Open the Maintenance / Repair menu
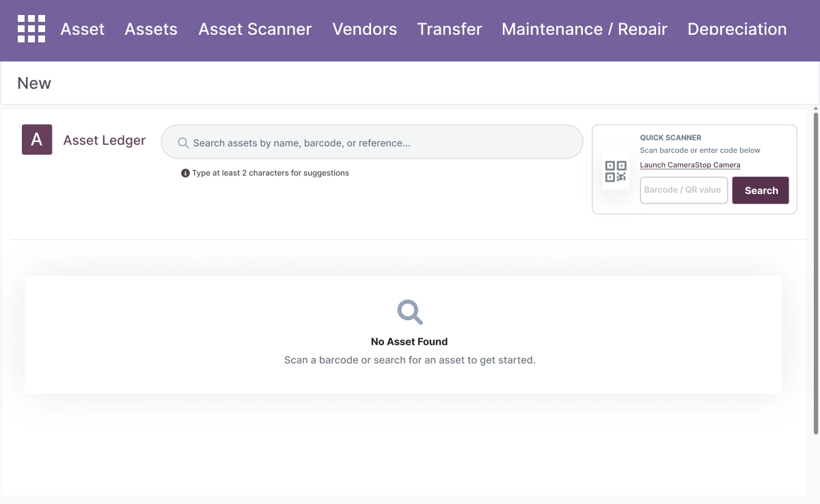820x504 pixels. [x=584, y=29]
